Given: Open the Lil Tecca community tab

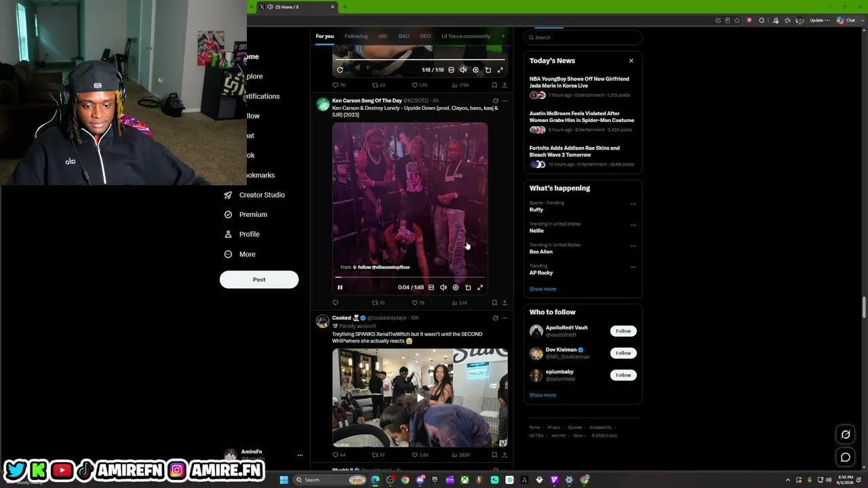Looking at the screenshot, I should [466, 36].
